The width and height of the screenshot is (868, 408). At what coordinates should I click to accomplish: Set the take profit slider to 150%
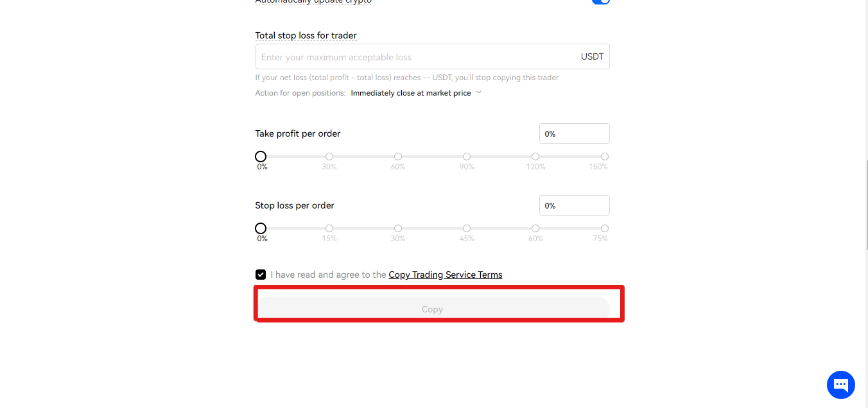(x=604, y=157)
